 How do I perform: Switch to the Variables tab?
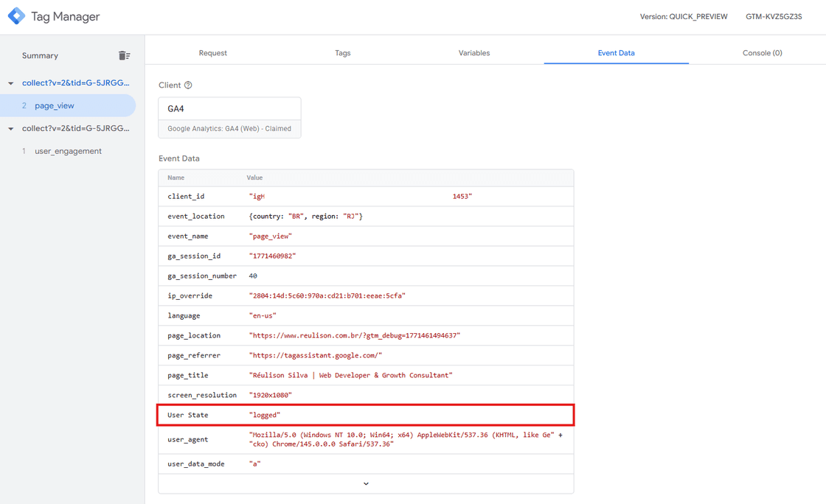[x=474, y=52]
